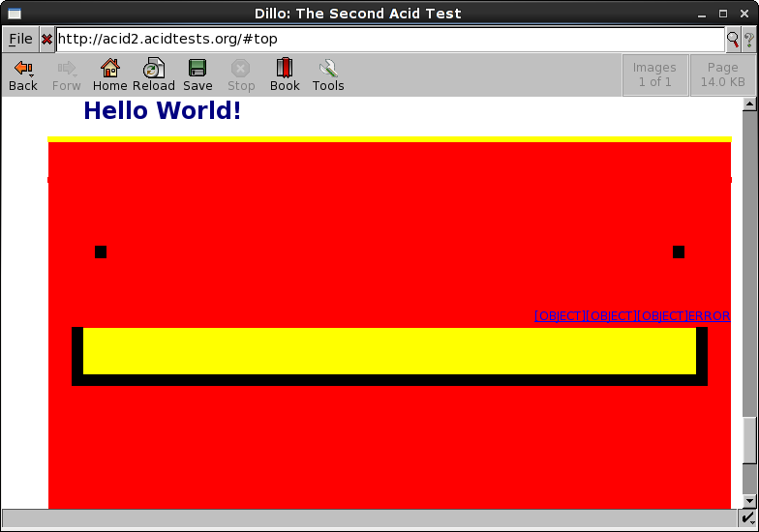Toggle the Images 1 of 1 indicator

654,74
